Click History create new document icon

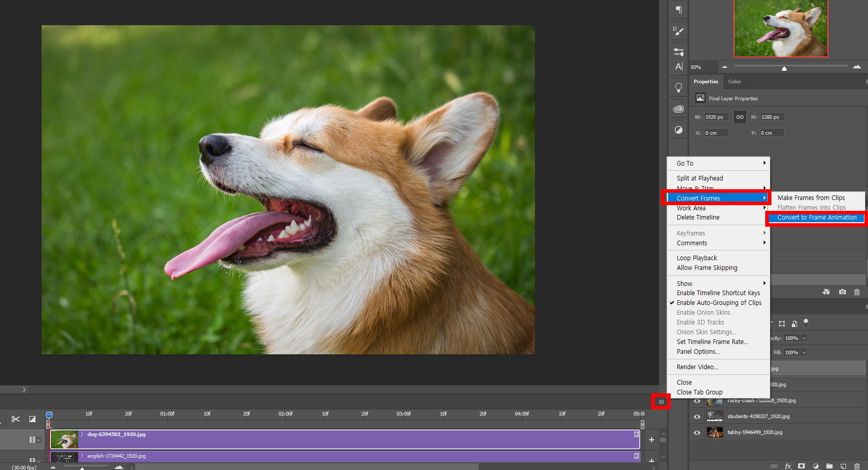[x=826, y=292]
